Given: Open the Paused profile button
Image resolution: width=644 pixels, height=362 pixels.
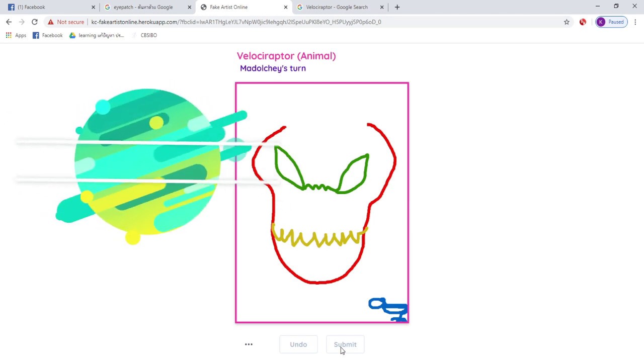Looking at the screenshot, I should pyautogui.click(x=611, y=22).
